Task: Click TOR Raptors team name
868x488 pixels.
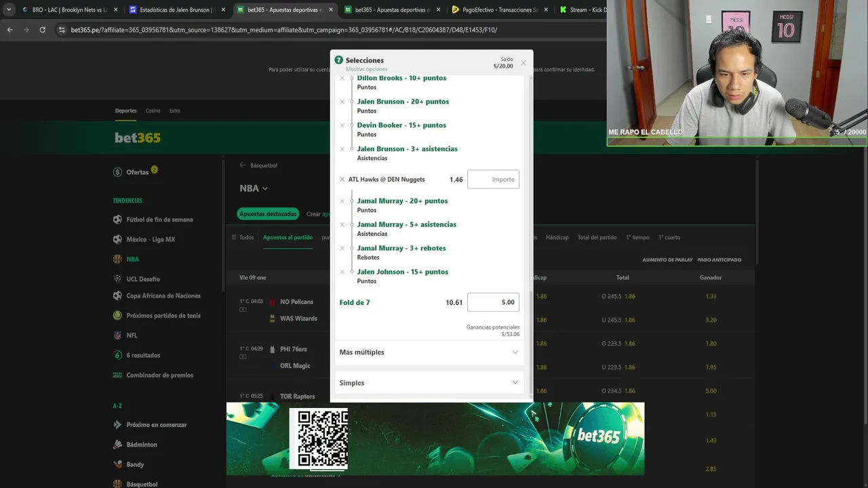Action: click(x=298, y=396)
